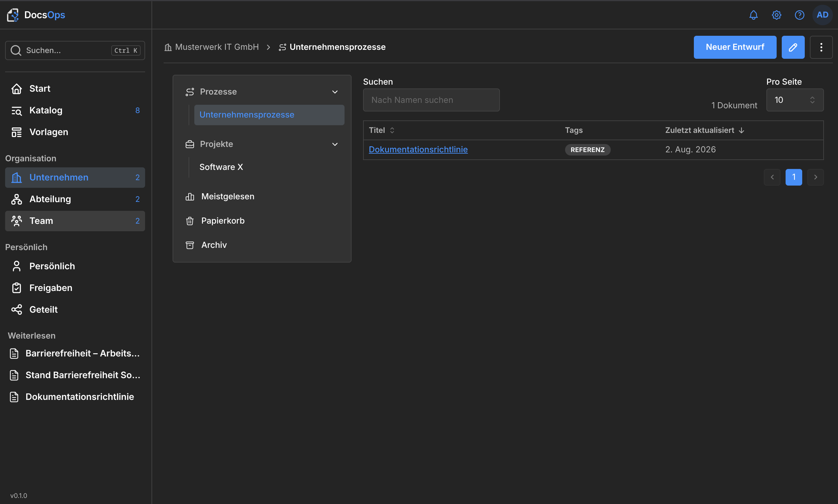The height and width of the screenshot is (504, 838).
Task: Click the Prozesse workflow icon
Action: 190,92
